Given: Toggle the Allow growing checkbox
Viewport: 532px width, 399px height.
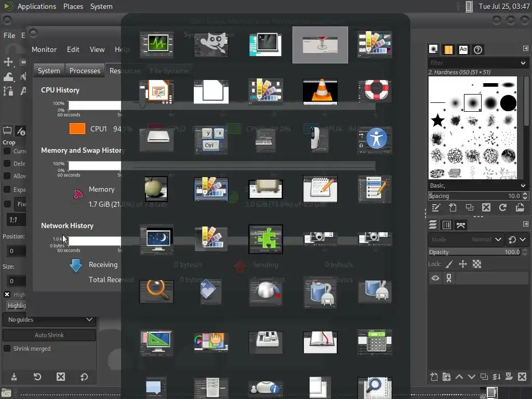Looking at the screenshot, I should (x=7, y=176).
